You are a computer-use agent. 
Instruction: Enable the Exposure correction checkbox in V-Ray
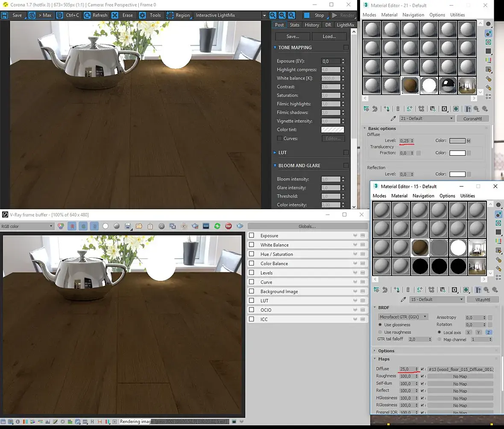[x=252, y=236]
